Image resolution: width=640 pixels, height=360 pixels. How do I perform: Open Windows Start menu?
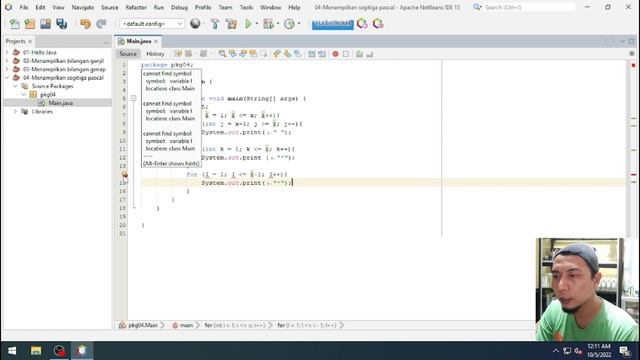pos(12,351)
